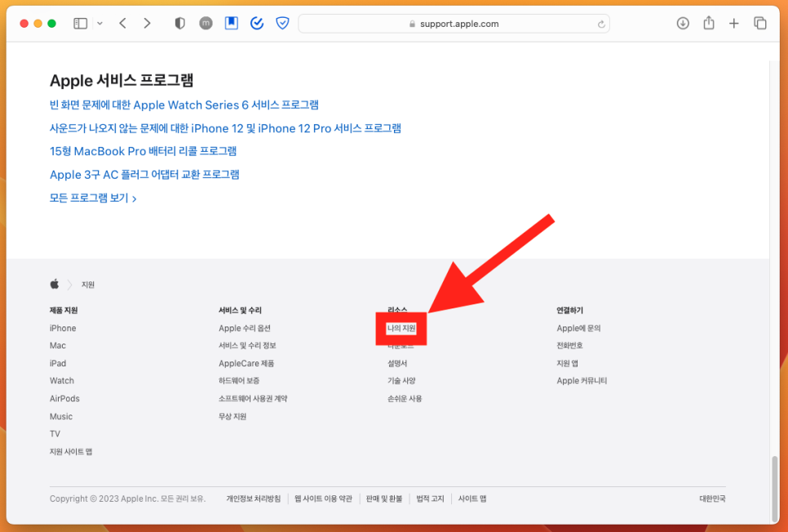
Task: Open Apple 커뮤니티 link
Action: point(582,381)
